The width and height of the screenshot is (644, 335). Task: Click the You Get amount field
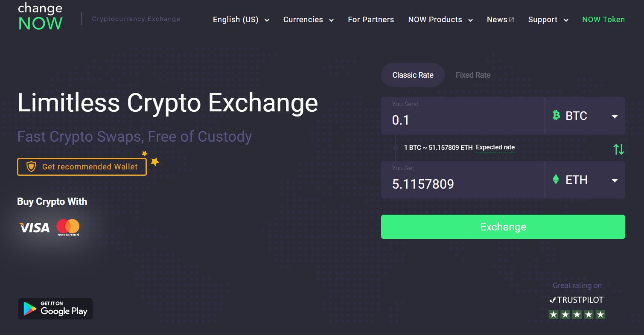463,180
